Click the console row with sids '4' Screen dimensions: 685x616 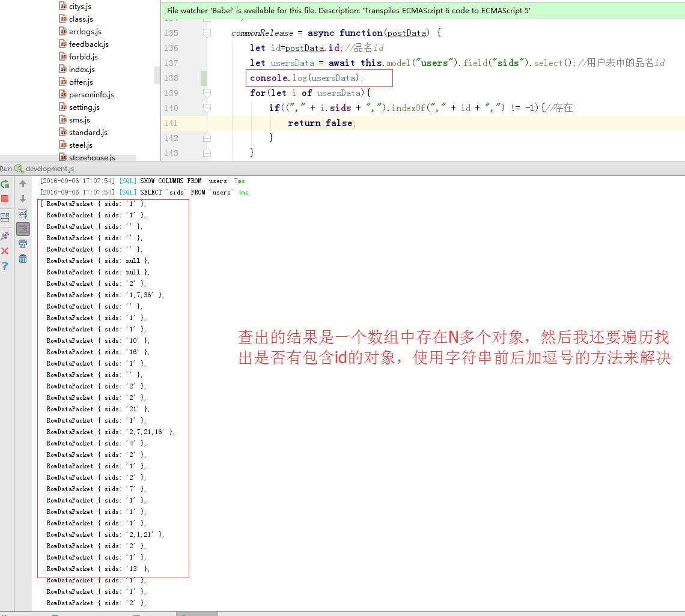(96, 443)
